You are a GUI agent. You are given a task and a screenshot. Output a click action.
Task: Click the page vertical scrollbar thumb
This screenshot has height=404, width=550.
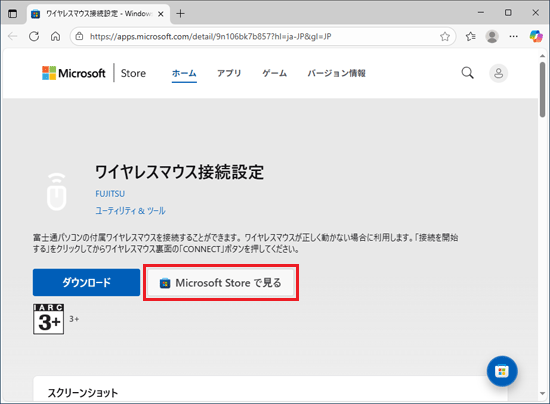tap(543, 89)
